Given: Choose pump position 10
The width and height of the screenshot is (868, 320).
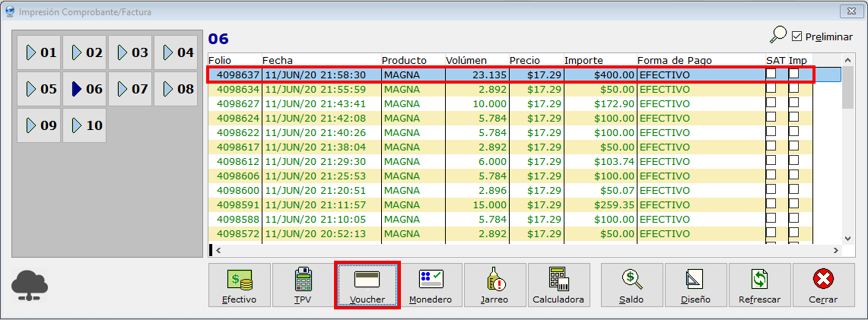Looking at the screenshot, I should tap(85, 125).
